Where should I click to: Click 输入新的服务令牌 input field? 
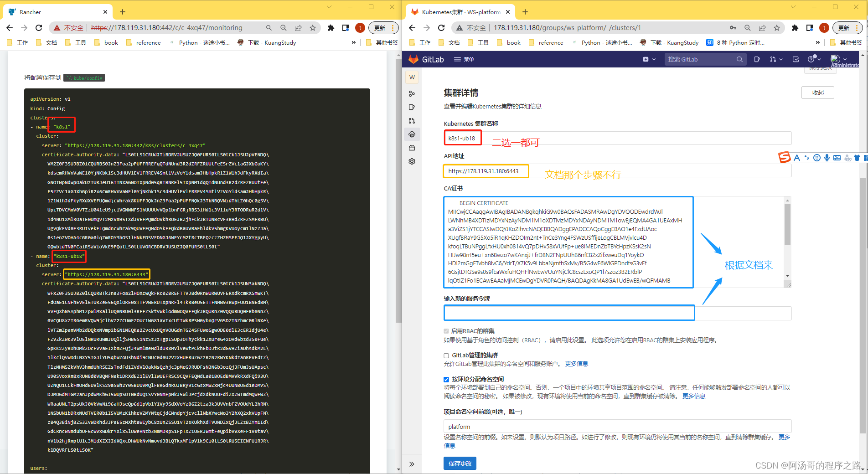click(x=618, y=313)
